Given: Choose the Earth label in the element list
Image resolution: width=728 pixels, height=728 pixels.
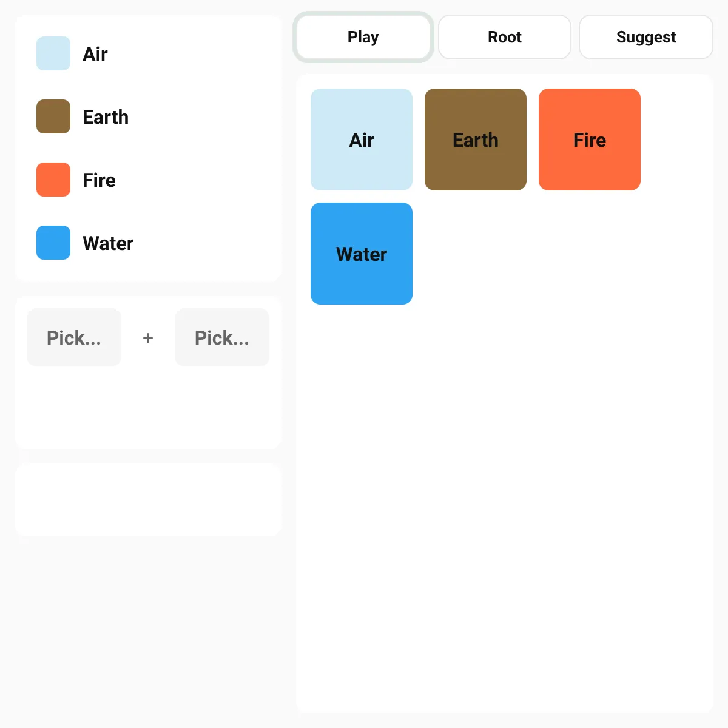Looking at the screenshot, I should coord(106,117).
